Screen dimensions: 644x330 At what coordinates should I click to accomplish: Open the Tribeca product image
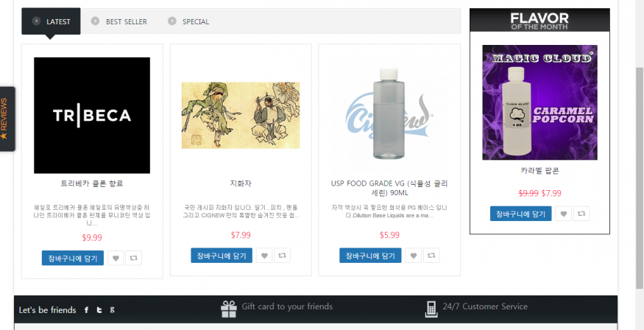92,116
